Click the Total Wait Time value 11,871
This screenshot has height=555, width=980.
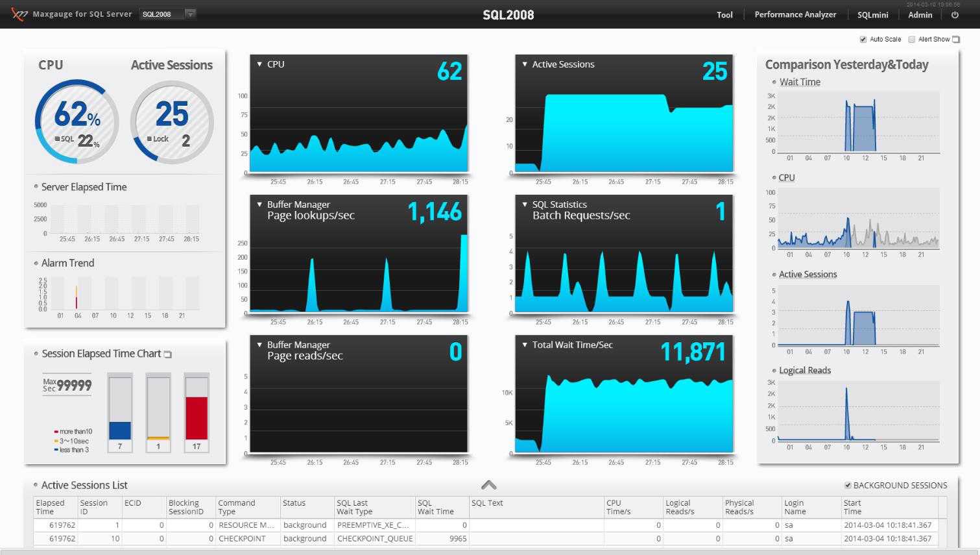click(693, 352)
